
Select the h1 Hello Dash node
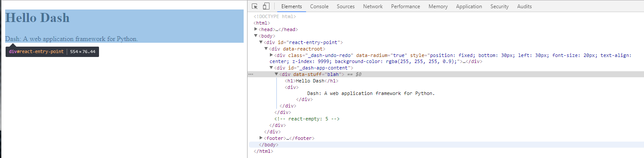point(312,81)
